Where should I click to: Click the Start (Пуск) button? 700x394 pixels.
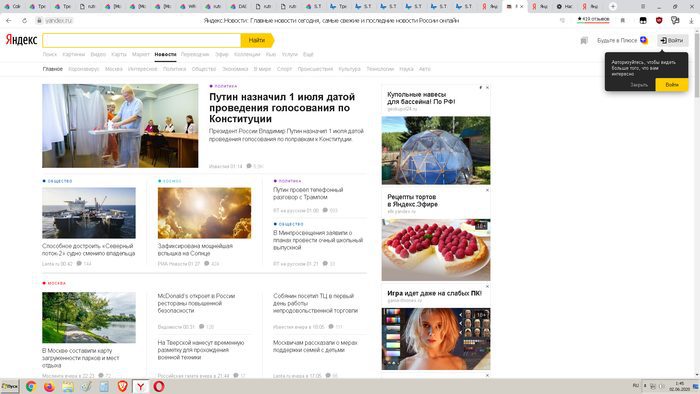click(9, 386)
